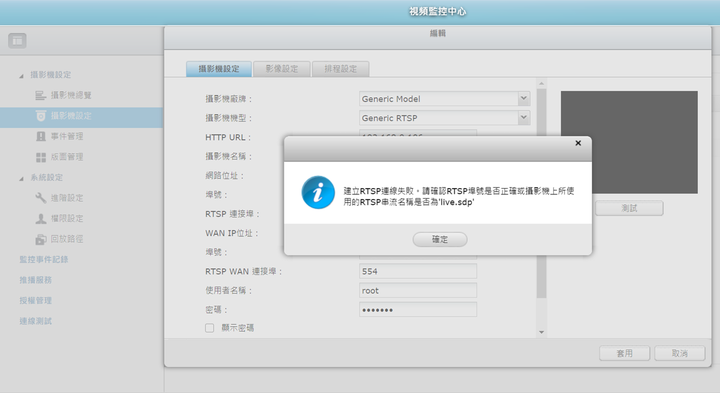Open 推播服務 in sidebar

(x=35, y=280)
